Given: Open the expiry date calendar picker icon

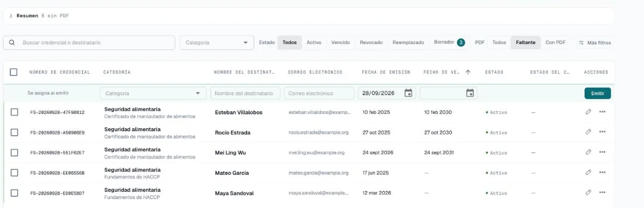Looking at the screenshot, I should click(x=470, y=93).
